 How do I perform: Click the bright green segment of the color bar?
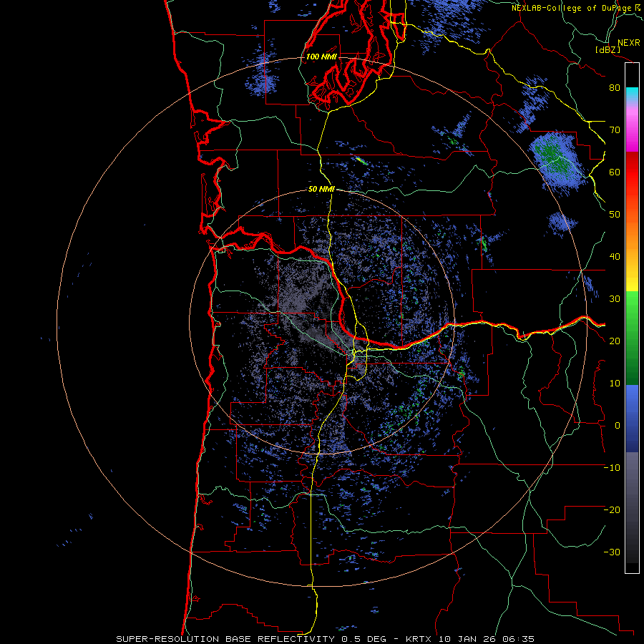pos(632,306)
